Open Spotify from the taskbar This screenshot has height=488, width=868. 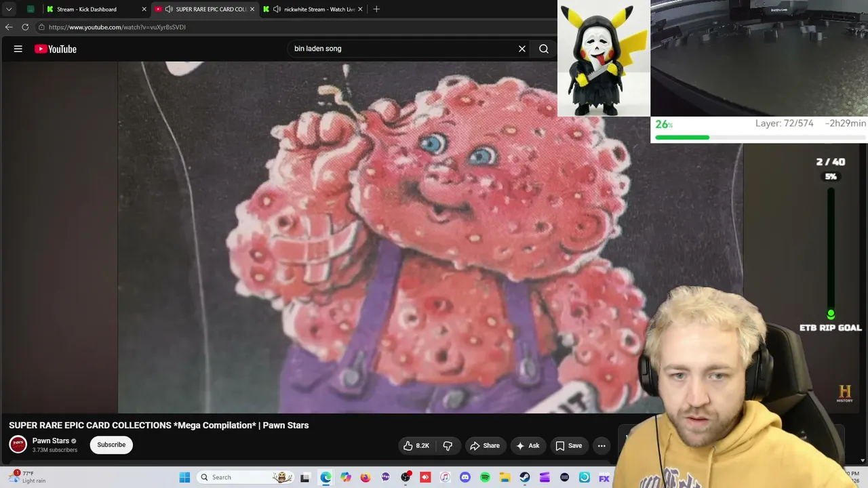[485, 477]
